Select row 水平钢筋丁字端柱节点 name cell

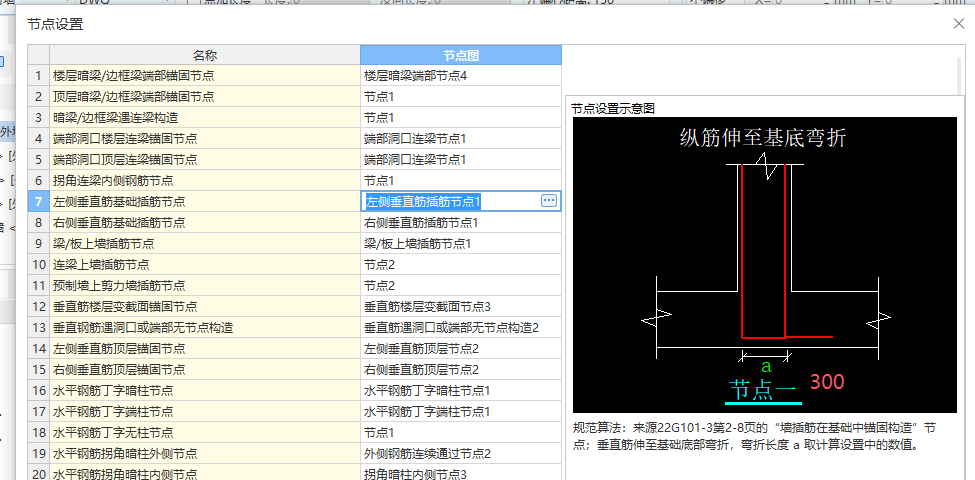pos(205,412)
